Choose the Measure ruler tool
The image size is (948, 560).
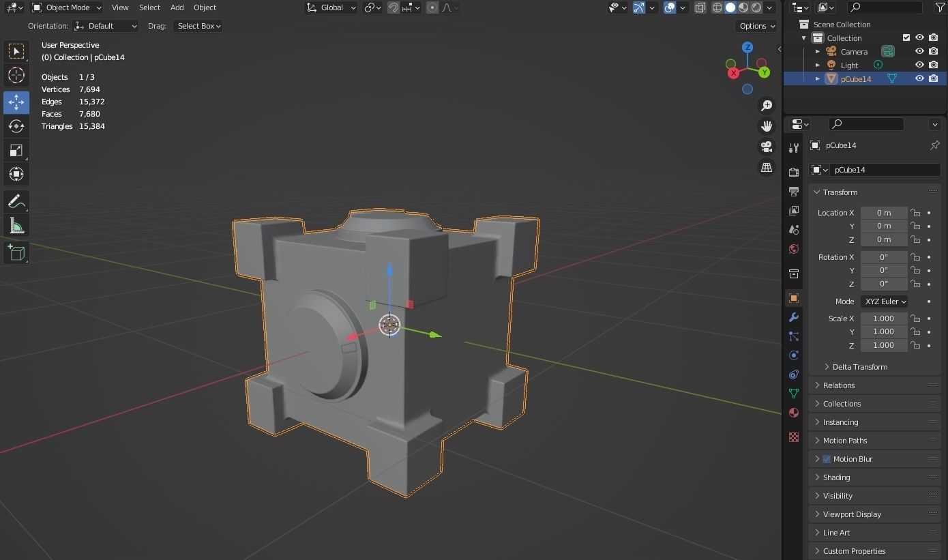16,226
